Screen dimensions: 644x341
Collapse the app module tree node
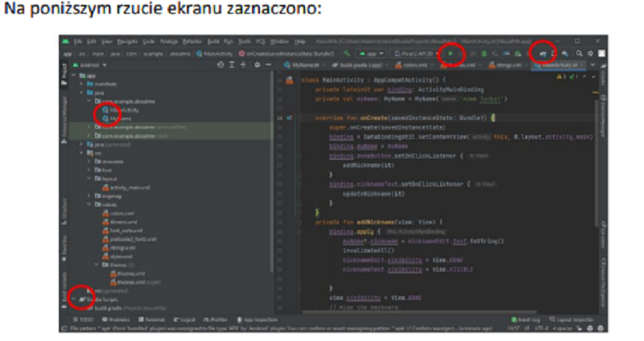pos(74,76)
